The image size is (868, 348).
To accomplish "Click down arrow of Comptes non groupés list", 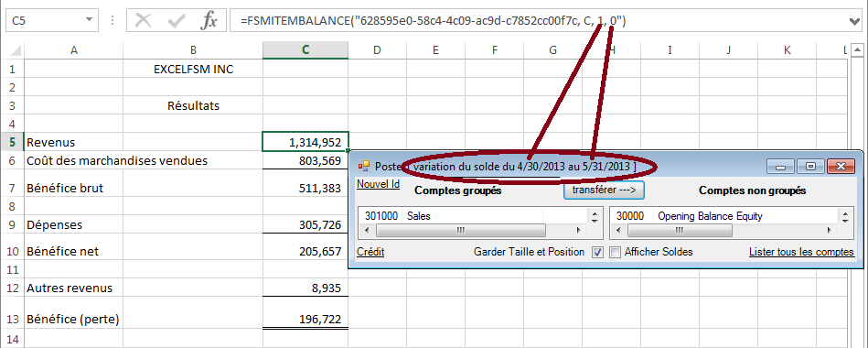I will click(846, 220).
